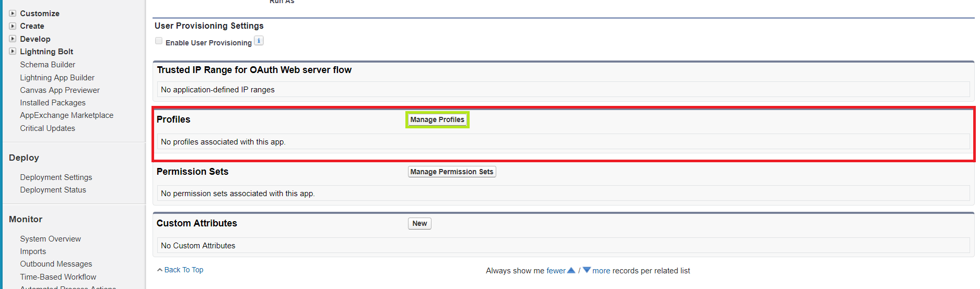Open the Create sidebar item

[32, 26]
